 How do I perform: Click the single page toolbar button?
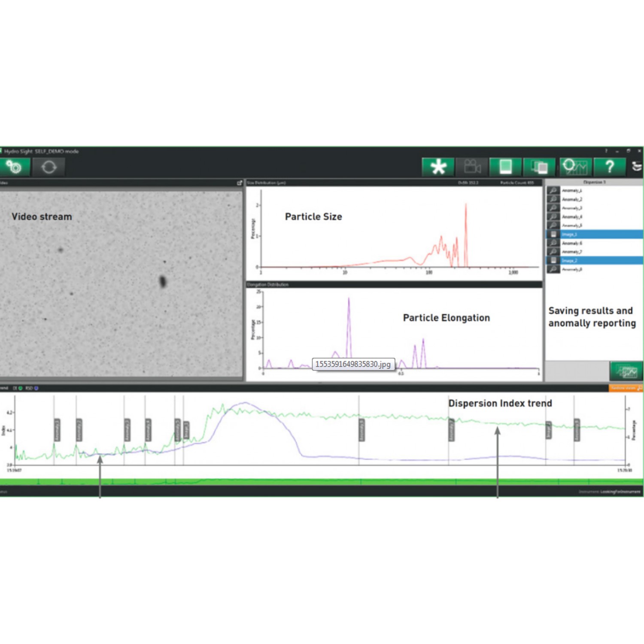(505, 167)
